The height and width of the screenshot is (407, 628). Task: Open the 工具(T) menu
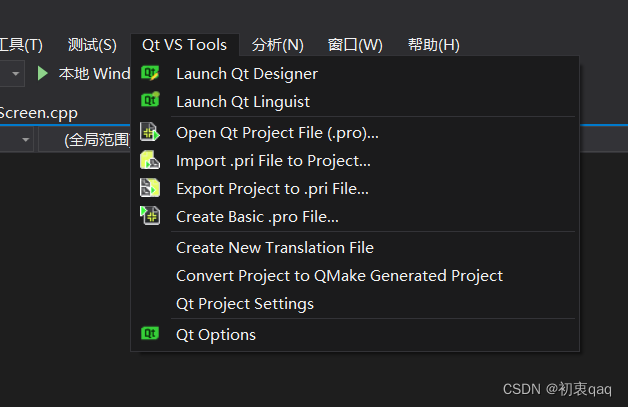(x=21, y=44)
